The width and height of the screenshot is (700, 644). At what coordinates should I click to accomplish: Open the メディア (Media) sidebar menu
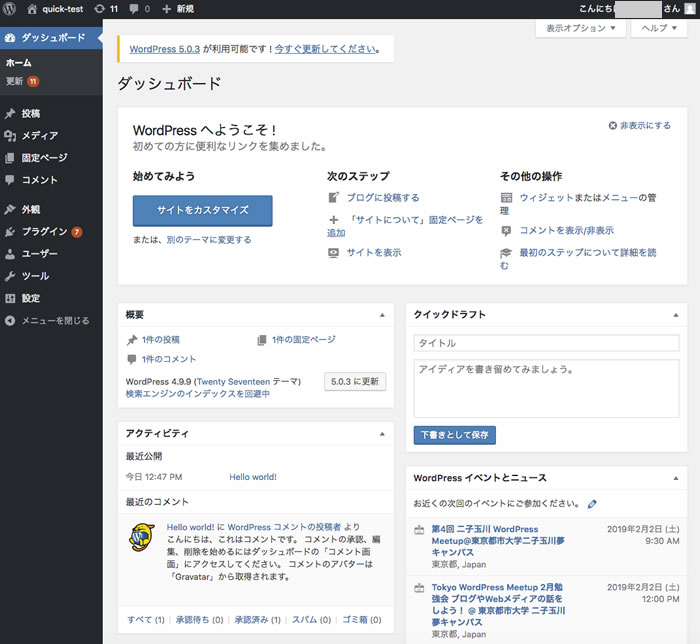click(x=39, y=136)
